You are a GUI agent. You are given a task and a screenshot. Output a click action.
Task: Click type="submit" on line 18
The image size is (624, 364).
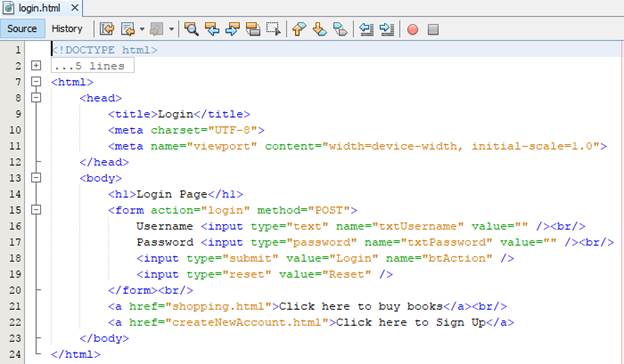click(232, 258)
